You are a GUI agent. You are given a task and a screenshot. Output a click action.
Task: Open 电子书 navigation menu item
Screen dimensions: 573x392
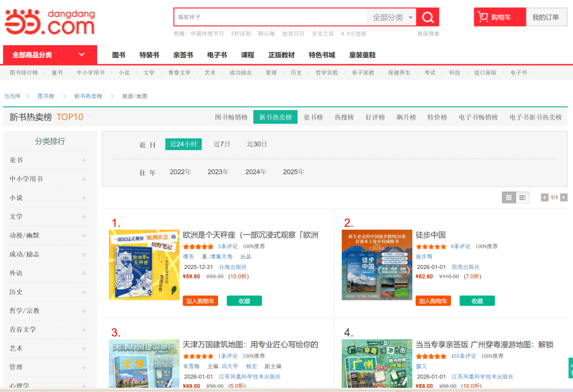(216, 55)
